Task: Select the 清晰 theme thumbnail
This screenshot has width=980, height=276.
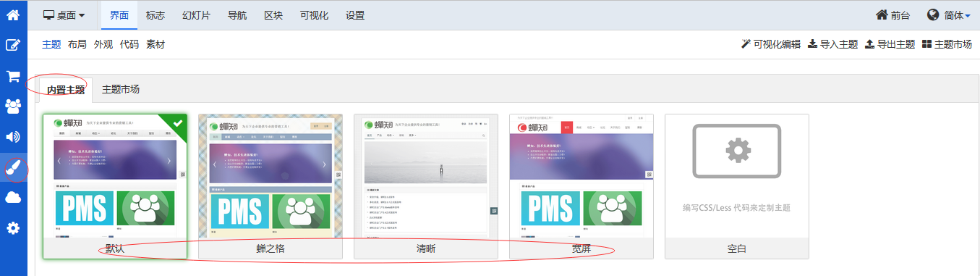Action: (426, 186)
